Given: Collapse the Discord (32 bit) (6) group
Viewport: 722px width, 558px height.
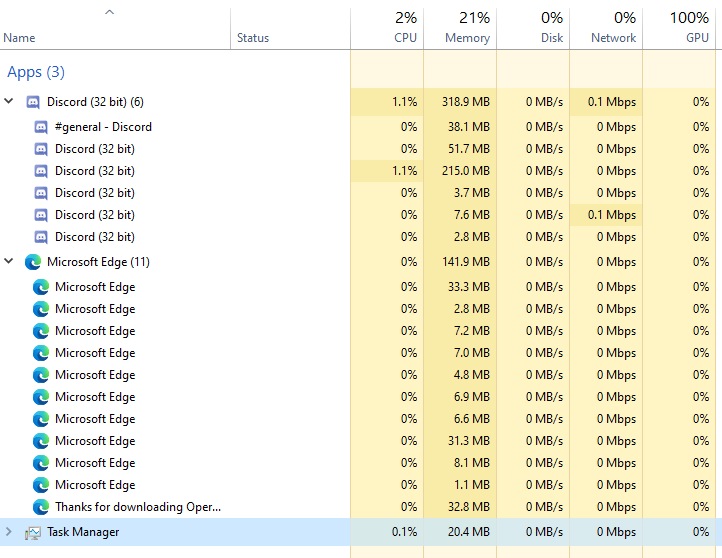Looking at the screenshot, I should [x=9, y=101].
